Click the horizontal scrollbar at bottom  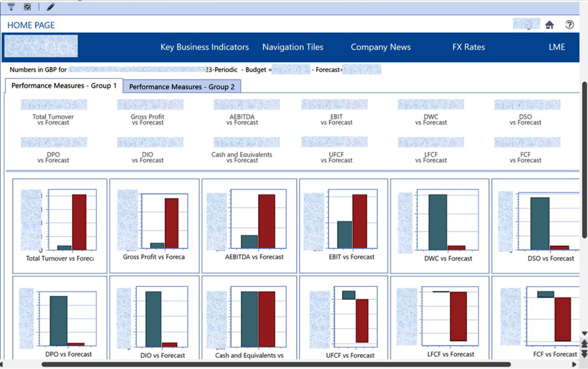[275, 365]
